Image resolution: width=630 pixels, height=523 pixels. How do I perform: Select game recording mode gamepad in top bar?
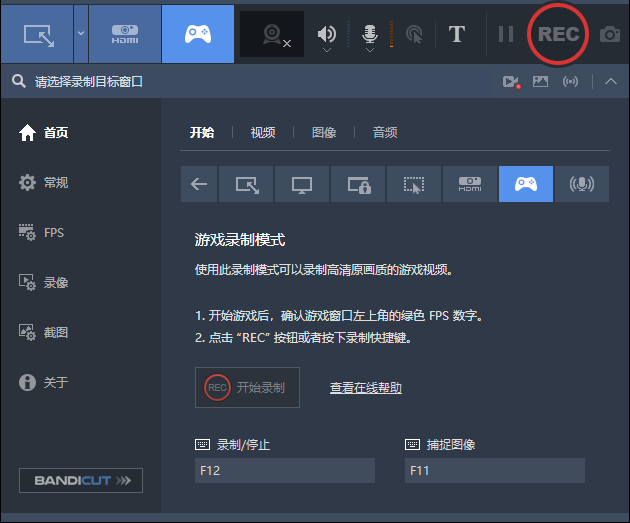pyautogui.click(x=198, y=34)
